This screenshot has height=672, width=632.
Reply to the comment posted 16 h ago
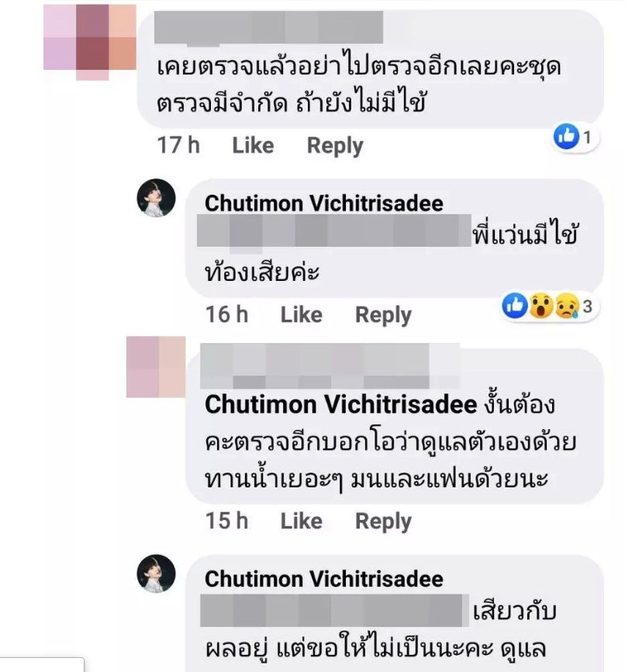pyautogui.click(x=383, y=315)
